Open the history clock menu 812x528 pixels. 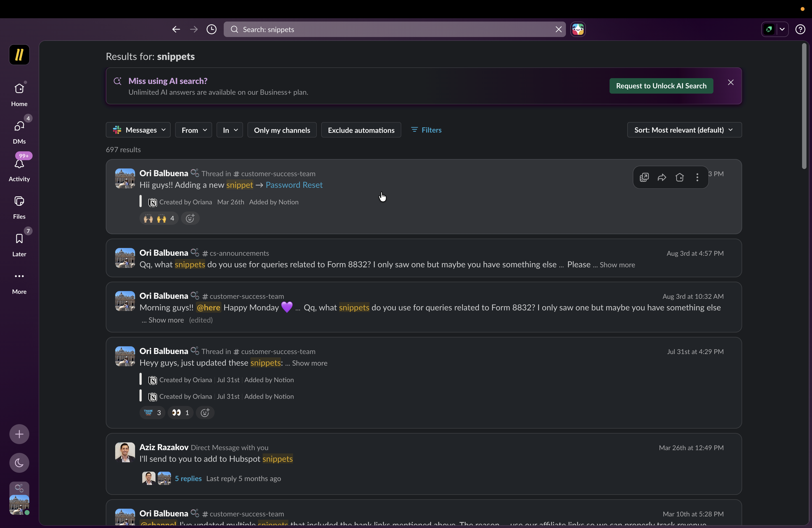click(212, 29)
